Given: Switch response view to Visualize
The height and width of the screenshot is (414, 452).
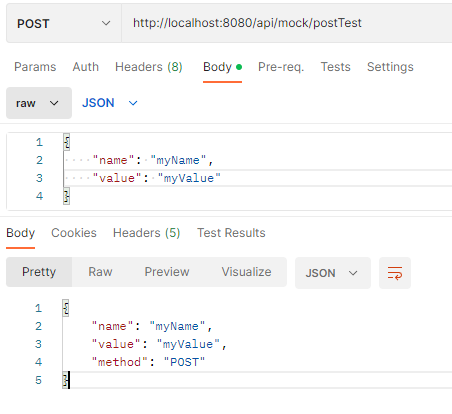Looking at the screenshot, I should (x=246, y=272).
